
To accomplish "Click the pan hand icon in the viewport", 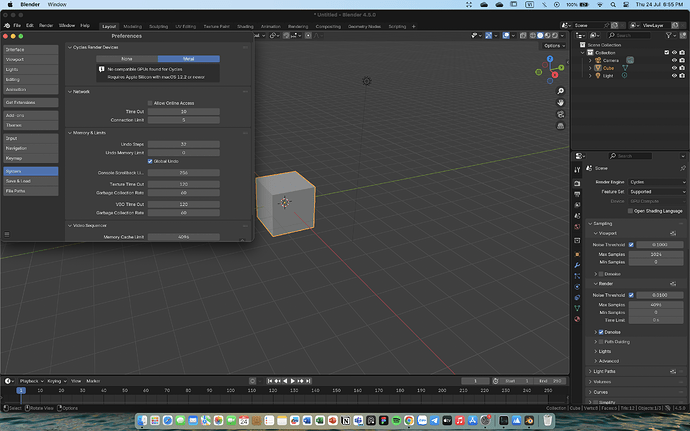I will coord(560,103).
